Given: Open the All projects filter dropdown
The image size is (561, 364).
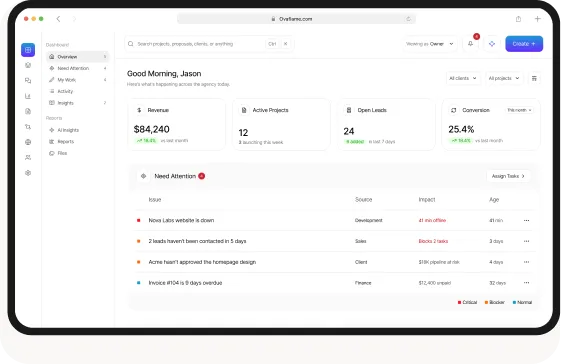Looking at the screenshot, I should point(504,78).
